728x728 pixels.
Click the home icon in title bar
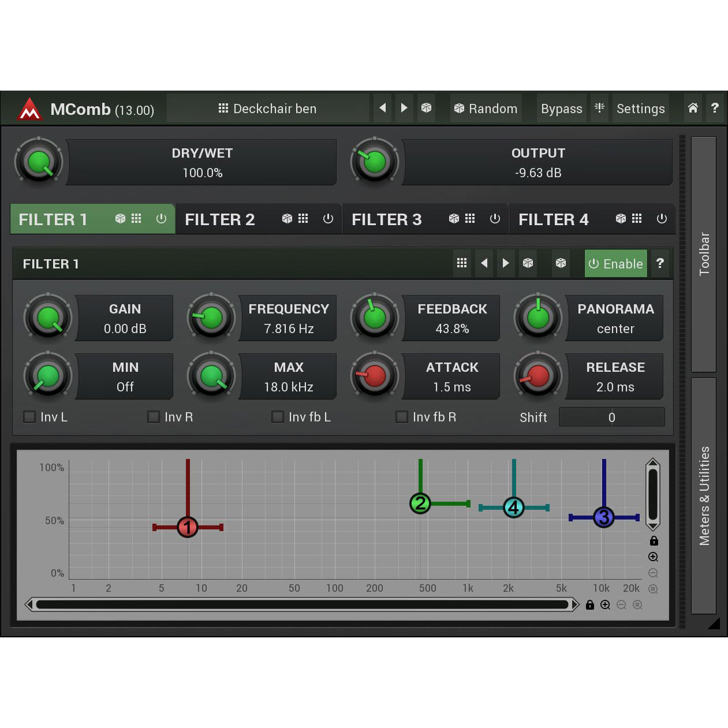[693, 108]
